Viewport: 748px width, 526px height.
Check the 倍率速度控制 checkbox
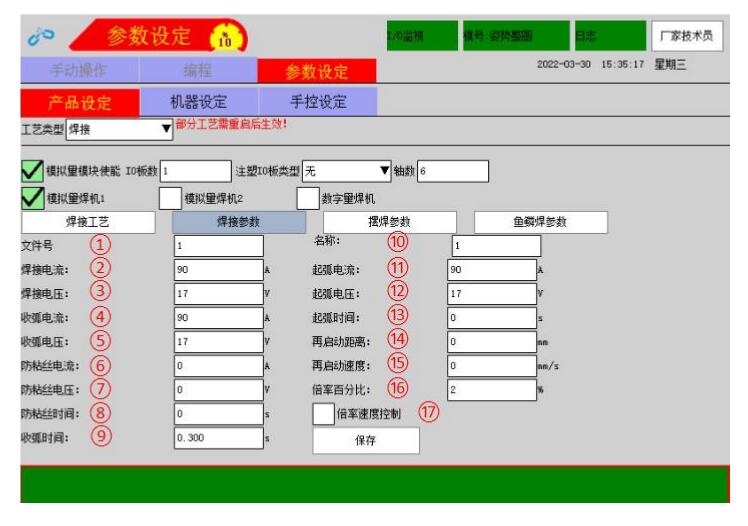pyautogui.click(x=323, y=413)
